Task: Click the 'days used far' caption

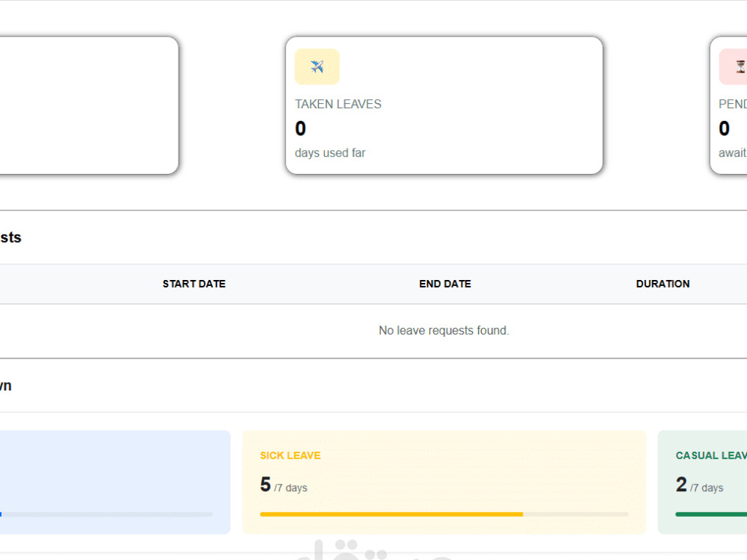Action: [330, 153]
